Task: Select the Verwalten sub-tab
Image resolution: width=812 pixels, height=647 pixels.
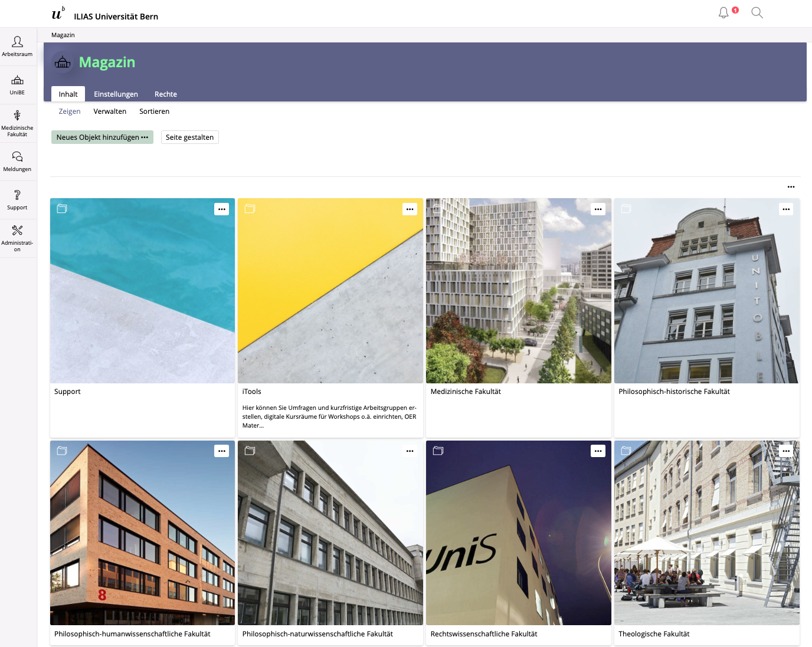Action: 110,111
